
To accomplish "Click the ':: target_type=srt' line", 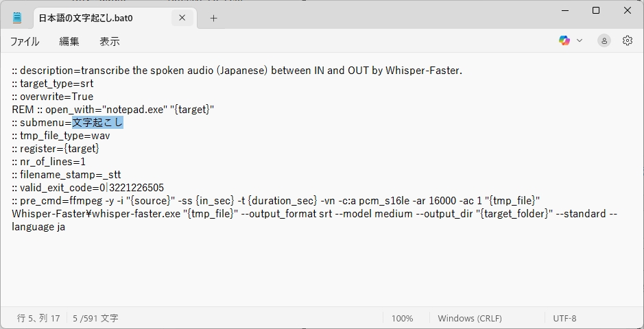I will coord(53,84).
